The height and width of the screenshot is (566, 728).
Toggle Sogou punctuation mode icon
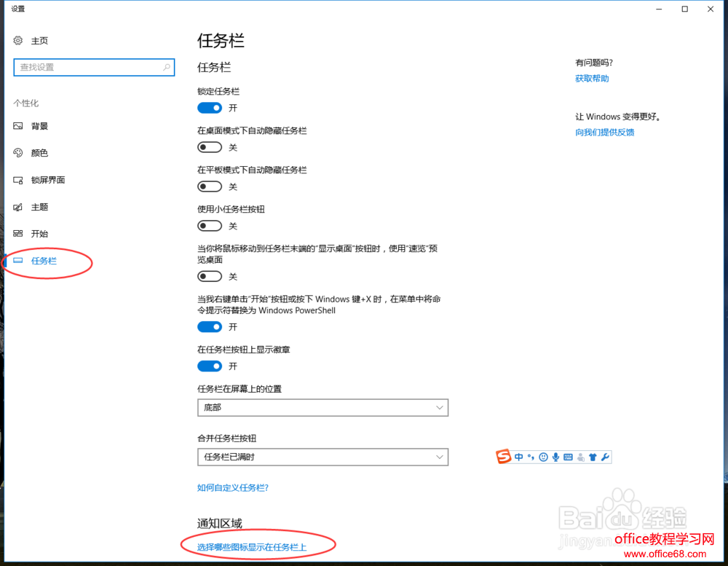tap(531, 457)
